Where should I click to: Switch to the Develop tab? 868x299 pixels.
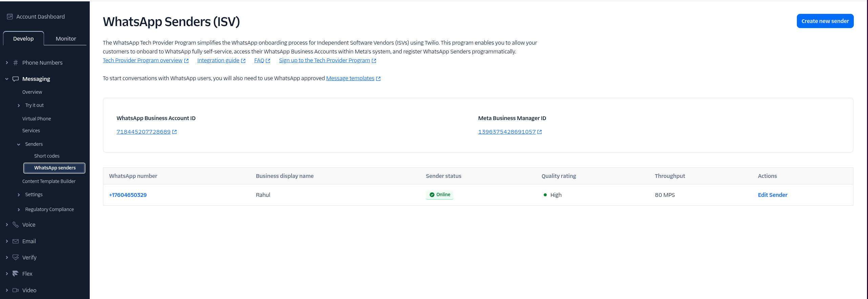[23, 39]
